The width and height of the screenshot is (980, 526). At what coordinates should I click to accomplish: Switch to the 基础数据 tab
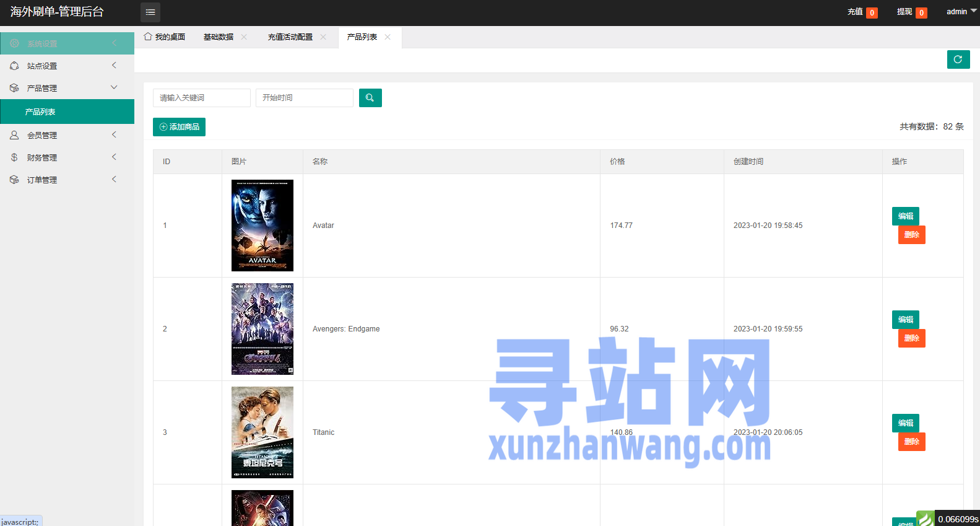pyautogui.click(x=219, y=37)
